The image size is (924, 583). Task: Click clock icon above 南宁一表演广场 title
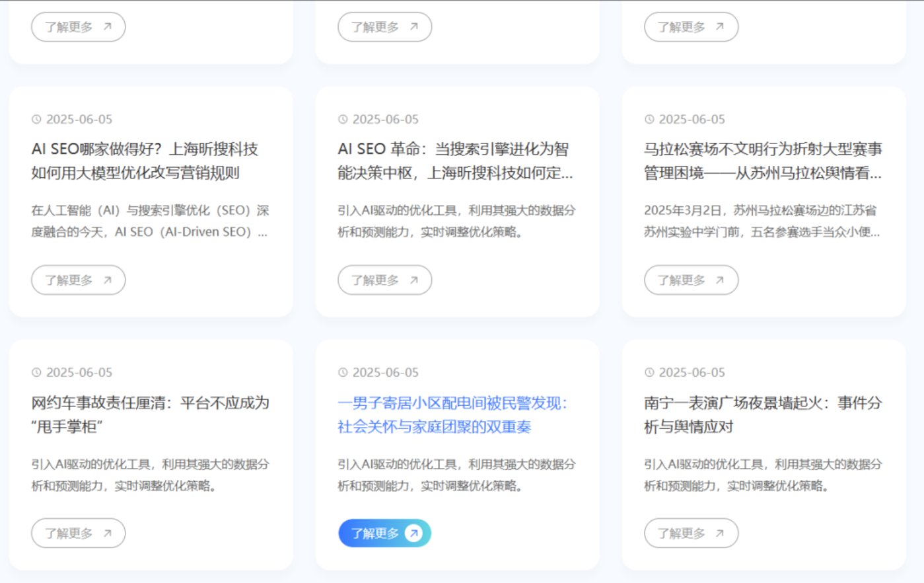click(x=649, y=373)
